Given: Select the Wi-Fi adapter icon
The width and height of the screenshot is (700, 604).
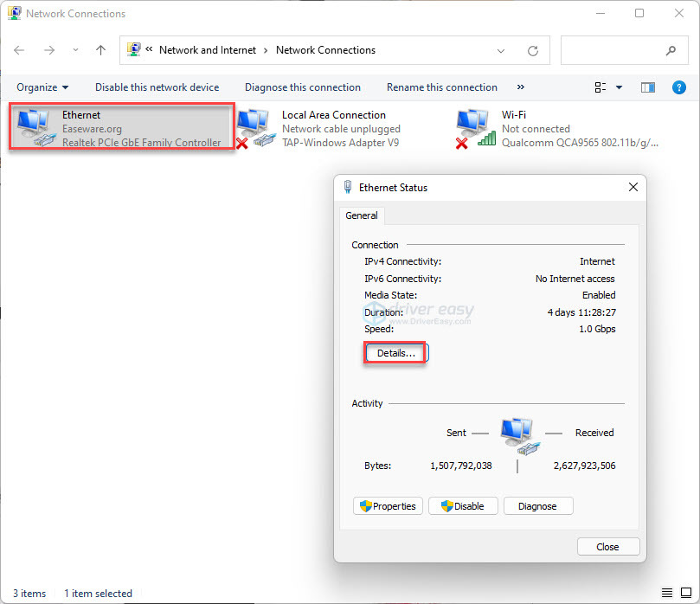Looking at the screenshot, I should click(473, 128).
